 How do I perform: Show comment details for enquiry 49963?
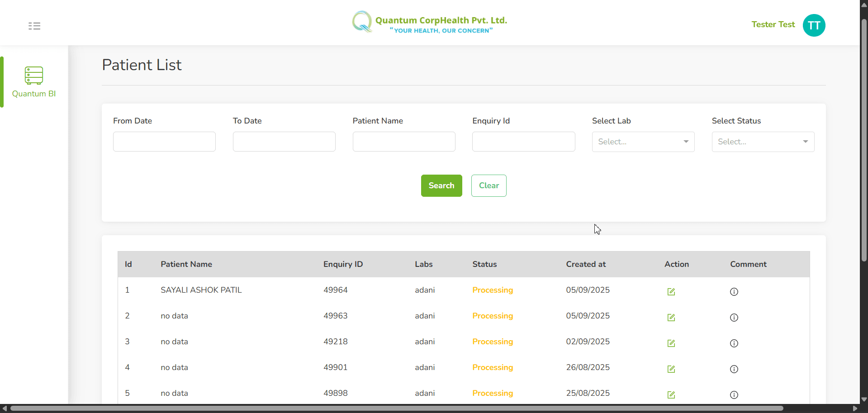point(734,318)
